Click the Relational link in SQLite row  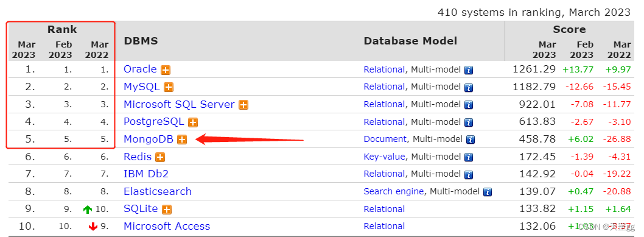pyautogui.click(x=384, y=208)
